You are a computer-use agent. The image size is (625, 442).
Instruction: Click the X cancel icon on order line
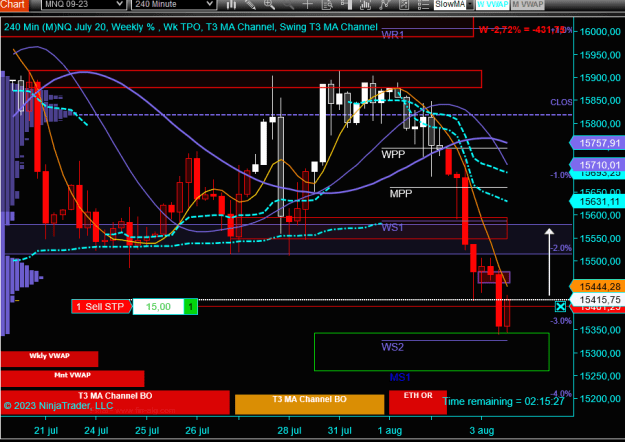tap(560, 306)
